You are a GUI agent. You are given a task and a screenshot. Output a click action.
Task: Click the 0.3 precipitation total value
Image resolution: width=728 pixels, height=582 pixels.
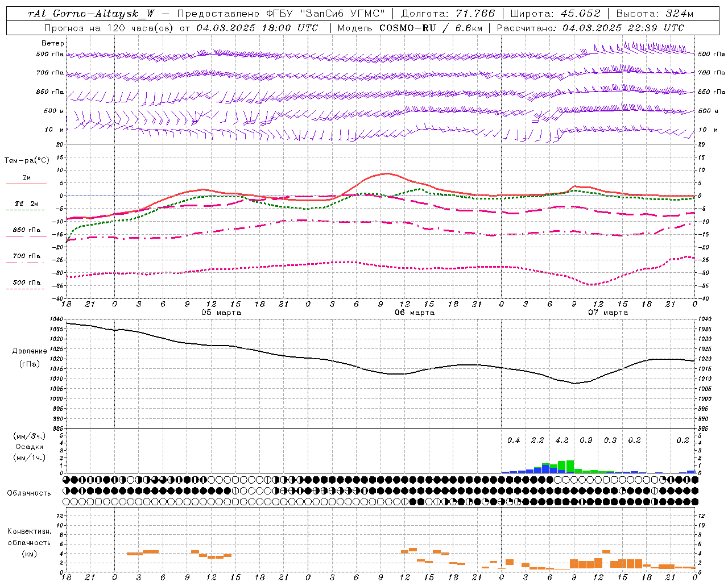tap(610, 440)
